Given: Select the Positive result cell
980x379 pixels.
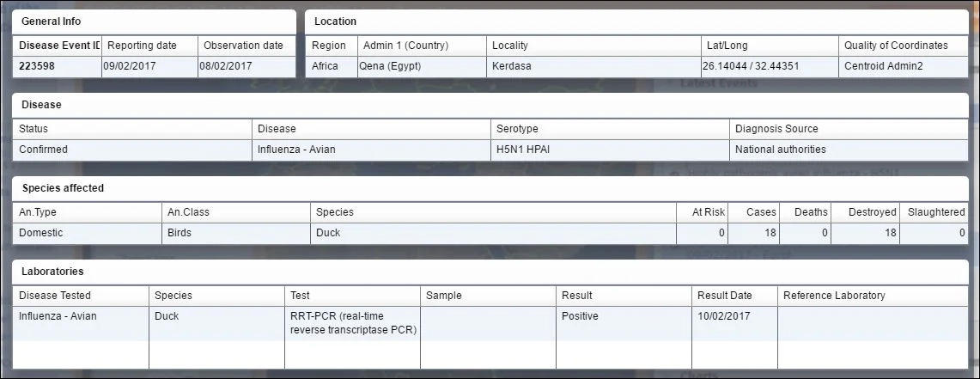Looking at the screenshot, I should pyautogui.click(x=624, y=323).
